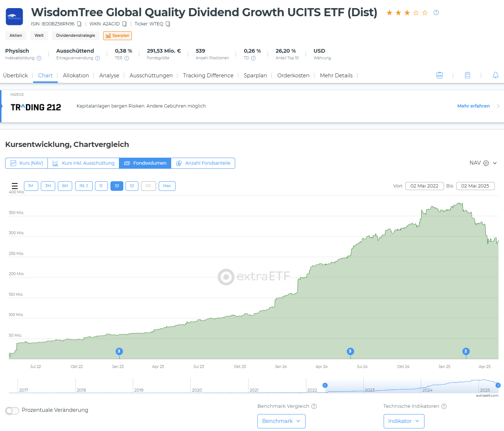Open the chart hamburger menu icon
The image size is (504, 431).
click(x=15, y=186)
